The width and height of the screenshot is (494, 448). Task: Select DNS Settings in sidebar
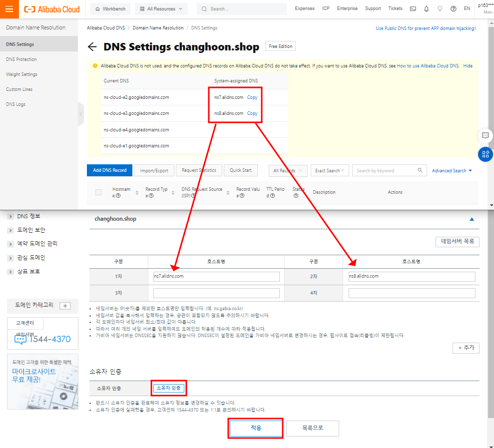click(x=39, y=44)
